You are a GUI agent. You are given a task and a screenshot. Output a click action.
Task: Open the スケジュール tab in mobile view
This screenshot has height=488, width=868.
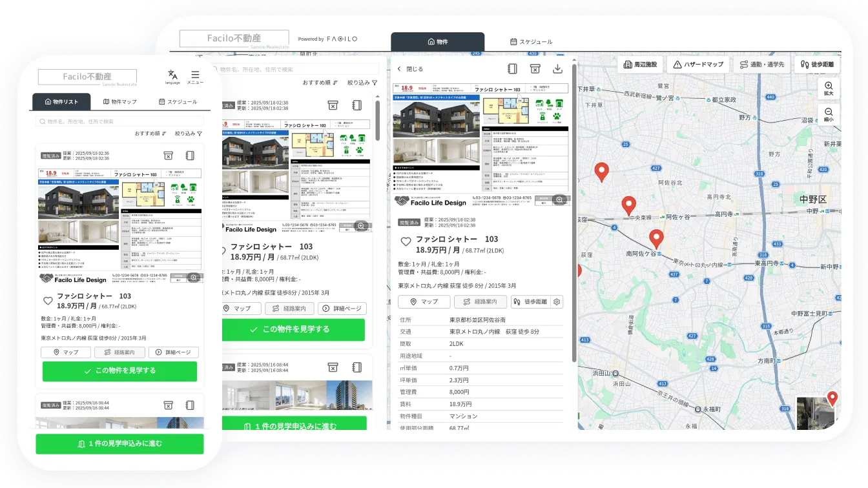[178, 102]
